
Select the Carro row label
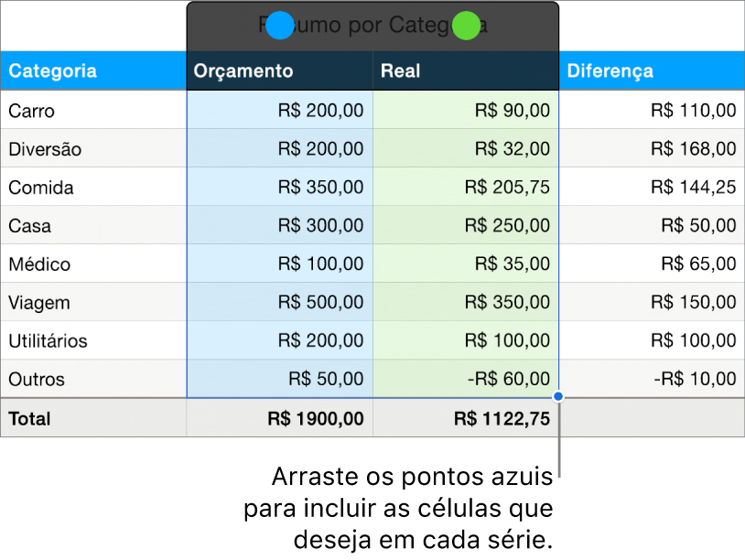pos(32,110)
